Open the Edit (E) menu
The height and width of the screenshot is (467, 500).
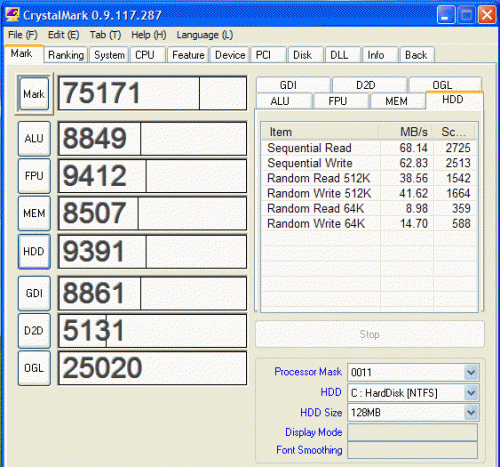[x=63, y=35]
